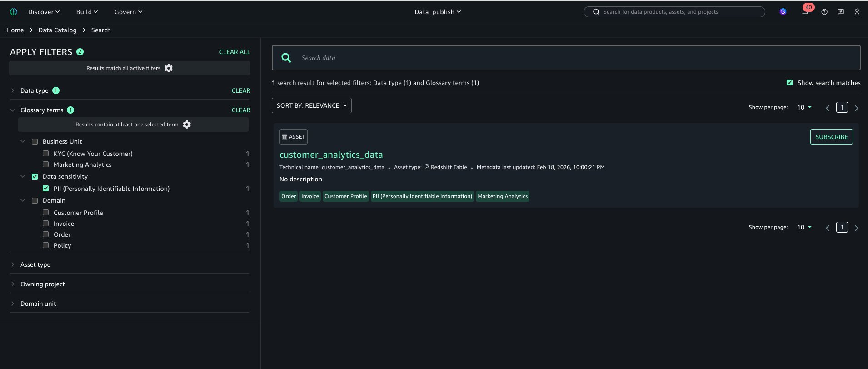868x369 pixels.
Task: Click the purple assistant icon in header
Action: (x=783, y=12)
